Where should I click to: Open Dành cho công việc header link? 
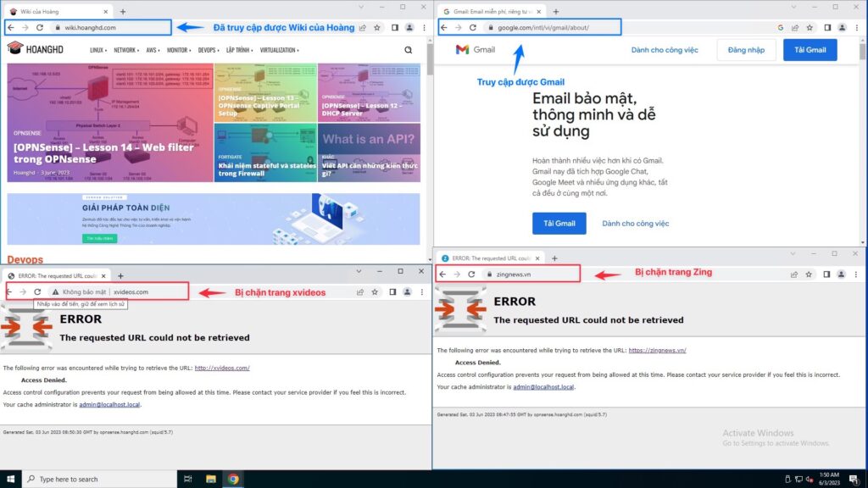point(665,50)
